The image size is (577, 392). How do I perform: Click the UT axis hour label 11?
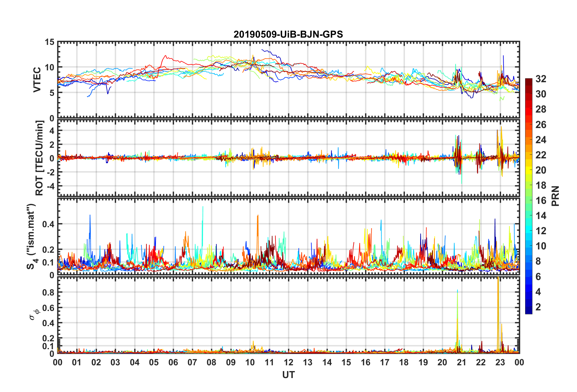click(269, 362)
